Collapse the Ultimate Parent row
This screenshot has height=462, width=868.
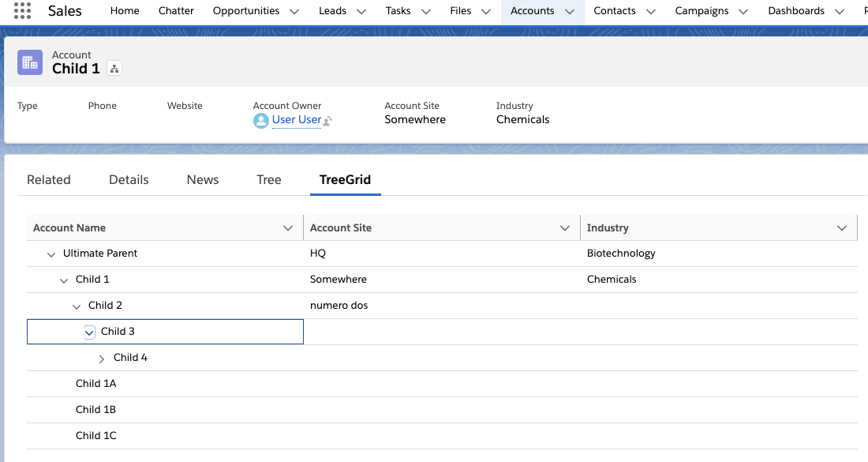51,254
